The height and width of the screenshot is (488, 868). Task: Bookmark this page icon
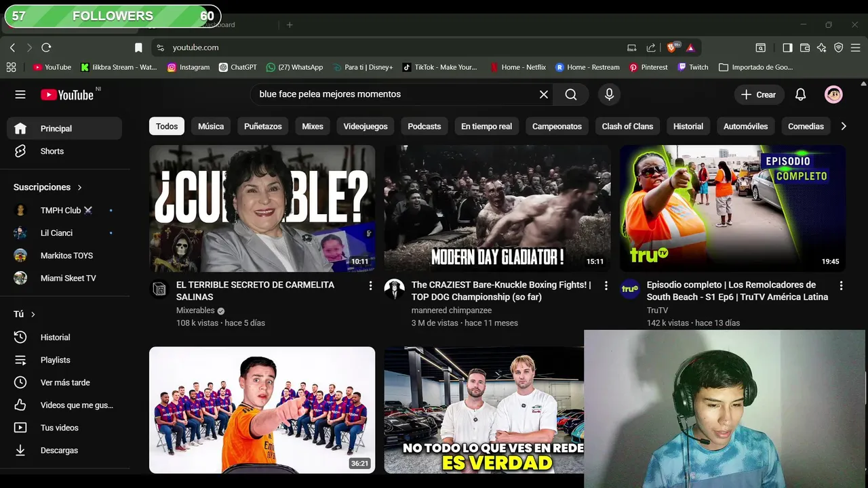tap(138, 47)
